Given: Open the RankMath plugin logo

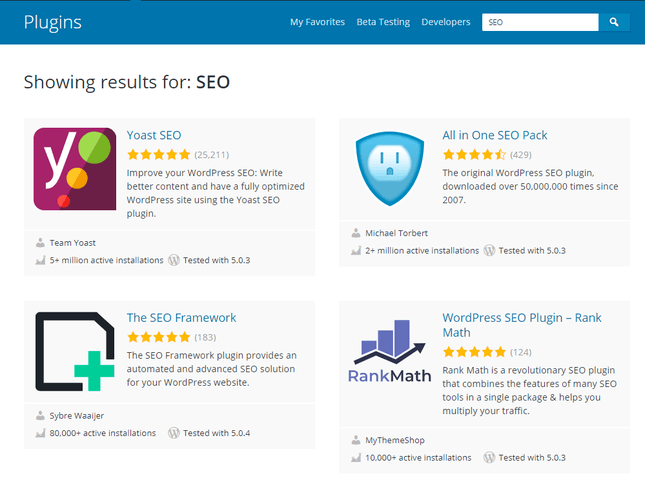Looking at the screenshot, I should point(390,351).
